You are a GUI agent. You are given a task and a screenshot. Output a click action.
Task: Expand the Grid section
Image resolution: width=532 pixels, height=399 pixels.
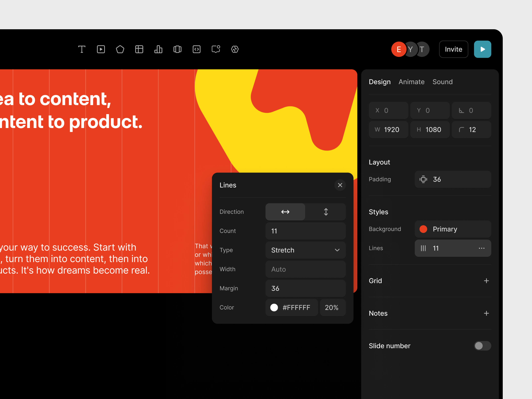point(486,281)
